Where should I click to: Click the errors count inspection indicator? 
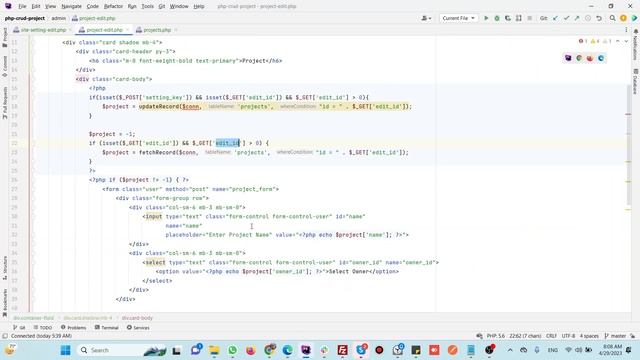click(x=583, y=41)
